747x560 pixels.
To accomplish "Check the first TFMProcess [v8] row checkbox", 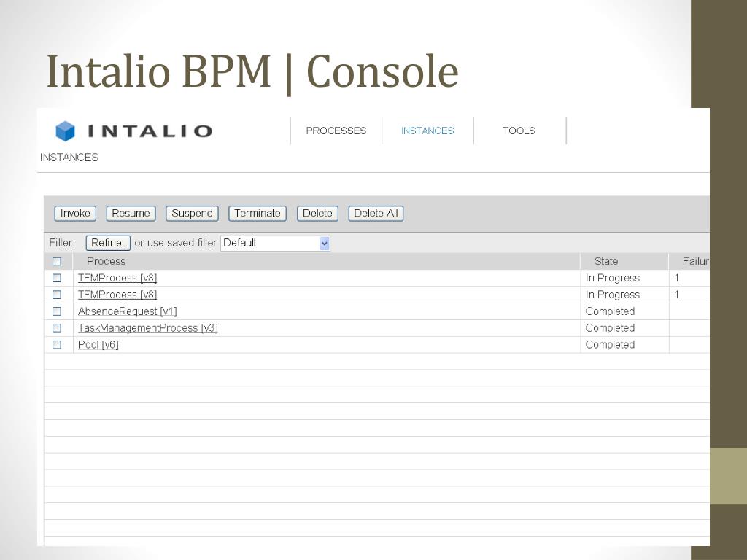I will [57, 278].
